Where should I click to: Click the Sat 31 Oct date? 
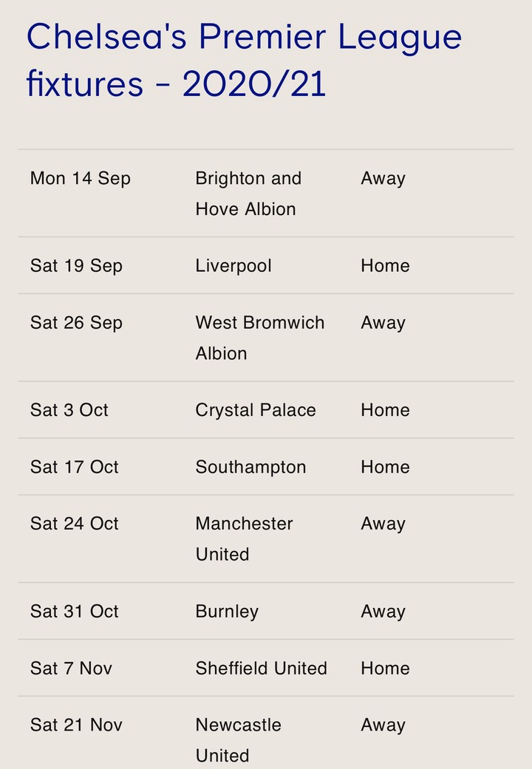click(x=75, y=612)
